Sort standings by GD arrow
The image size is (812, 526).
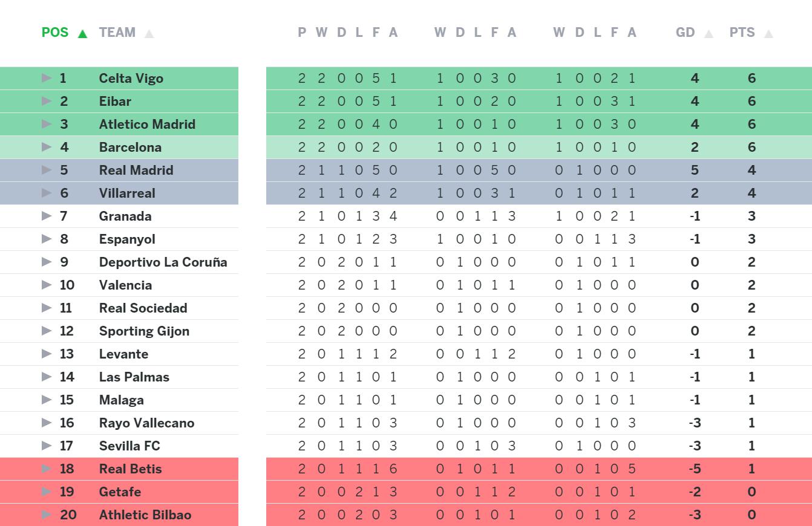click(x=709, y=34)
